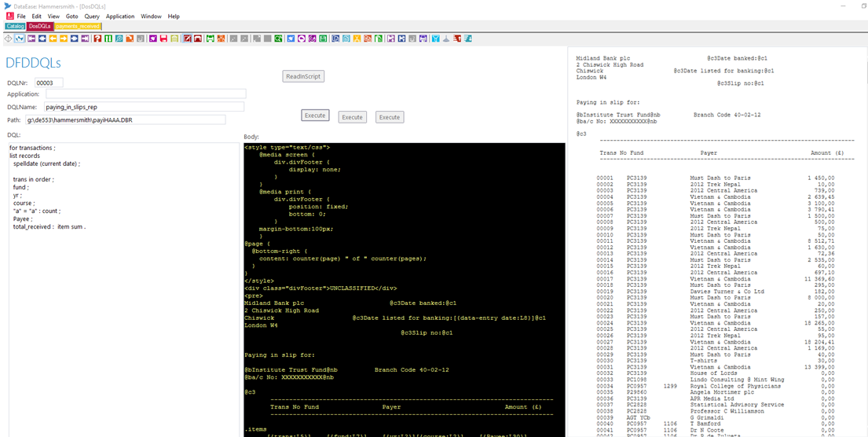Click the highlighted first Execute button
The image size is (868, 437).
click(x=316, y=116)
